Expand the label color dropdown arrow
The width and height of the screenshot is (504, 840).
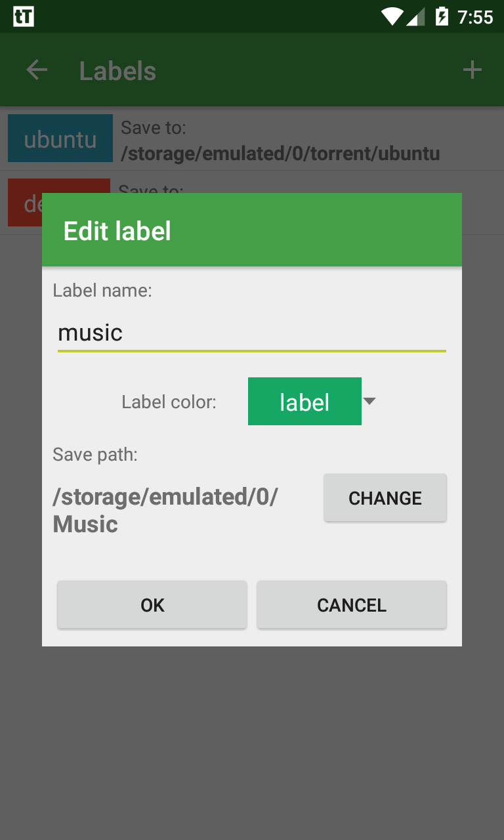pyautogui.click(x=369, y=401)
